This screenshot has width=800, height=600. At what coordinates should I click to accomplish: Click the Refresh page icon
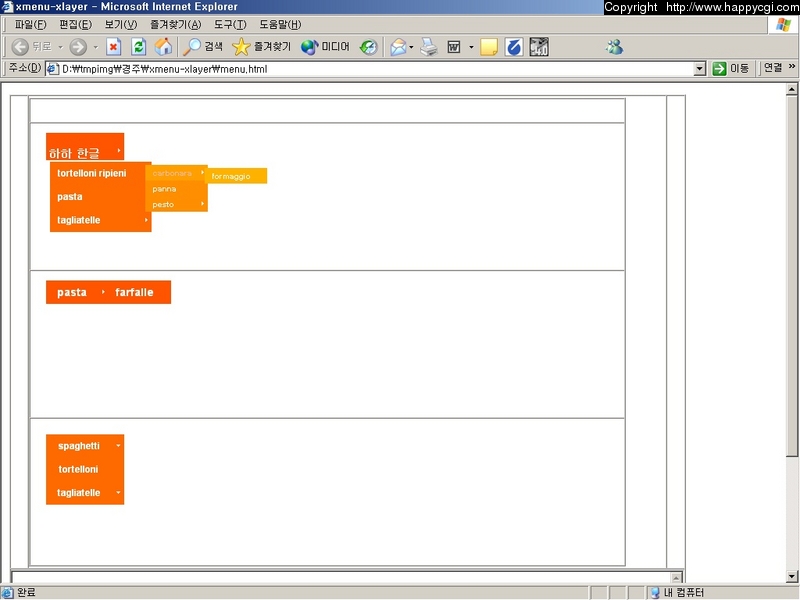pos(138,47)
